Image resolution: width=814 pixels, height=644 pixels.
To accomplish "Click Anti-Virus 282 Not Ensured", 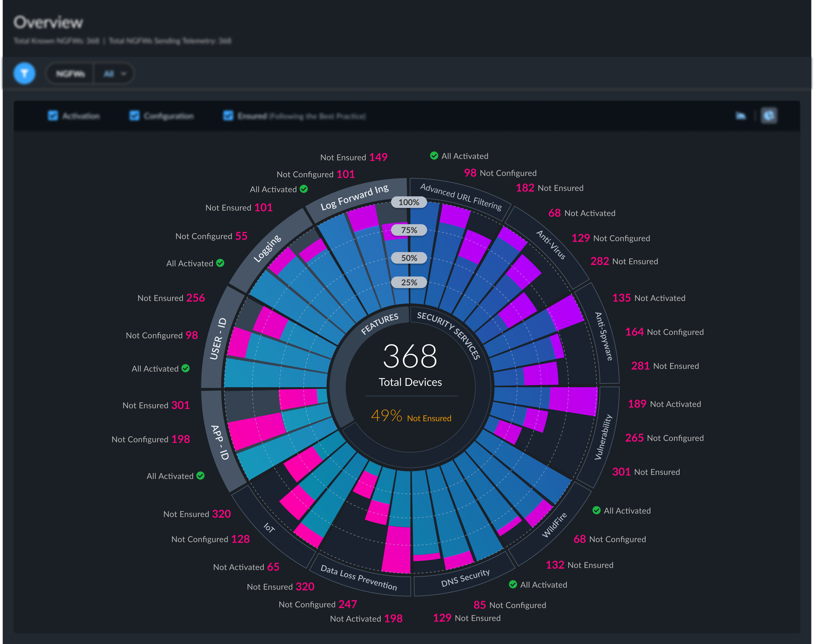I will [624, 261].
